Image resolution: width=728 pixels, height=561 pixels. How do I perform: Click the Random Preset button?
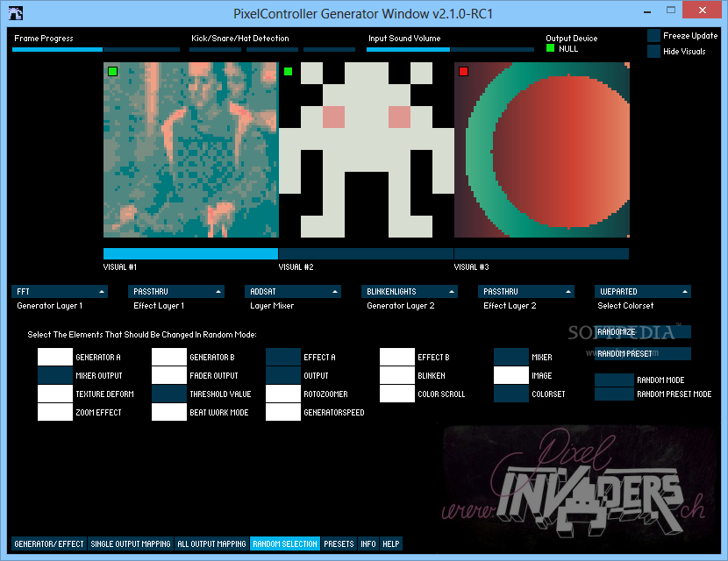643,353
